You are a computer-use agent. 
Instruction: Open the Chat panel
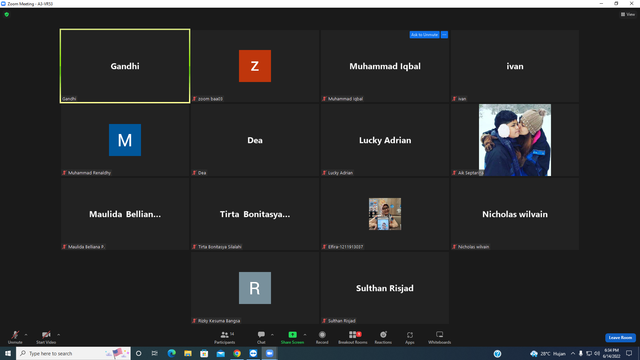point(261,337)
